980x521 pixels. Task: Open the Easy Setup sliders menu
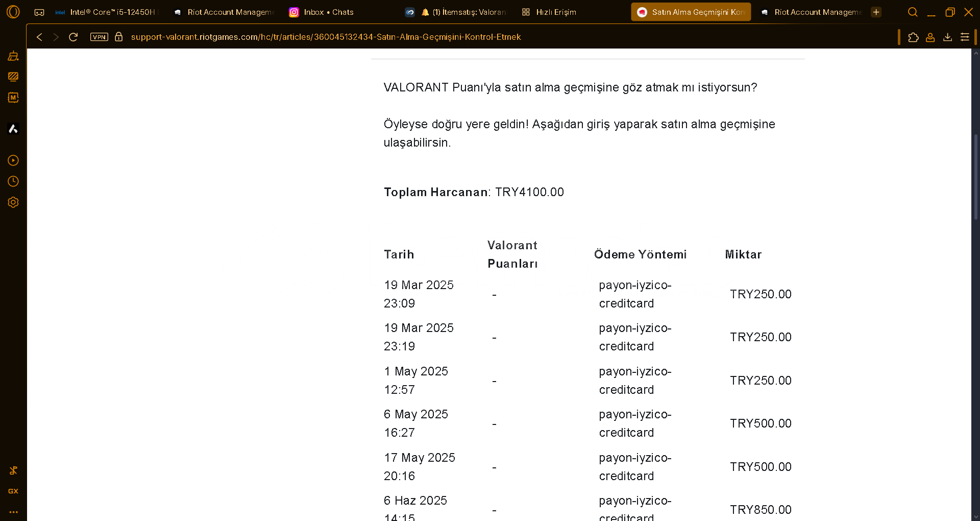pos(965,37)
